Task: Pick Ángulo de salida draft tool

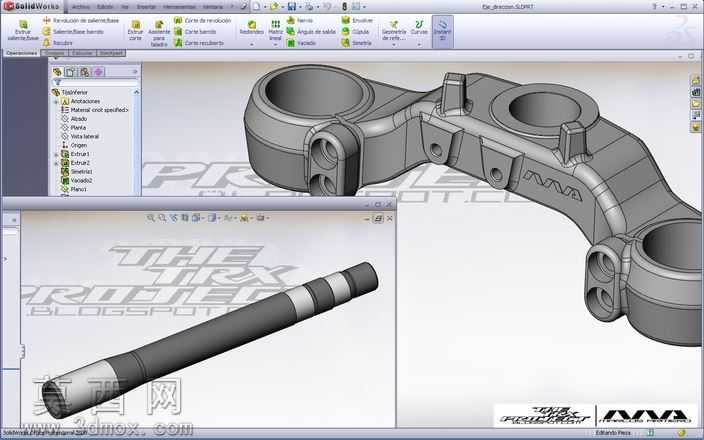Action: pos(311,32)
